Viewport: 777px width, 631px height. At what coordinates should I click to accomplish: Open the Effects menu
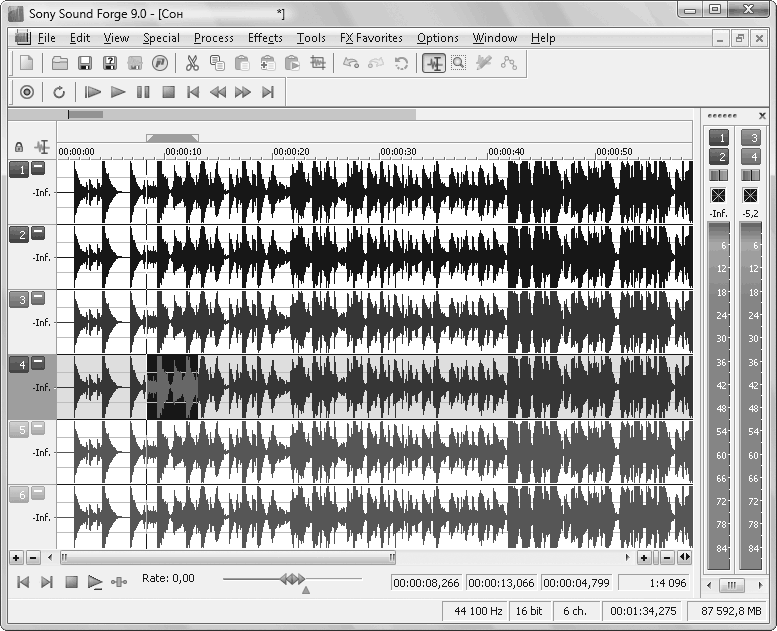click(x=265, y=38)
